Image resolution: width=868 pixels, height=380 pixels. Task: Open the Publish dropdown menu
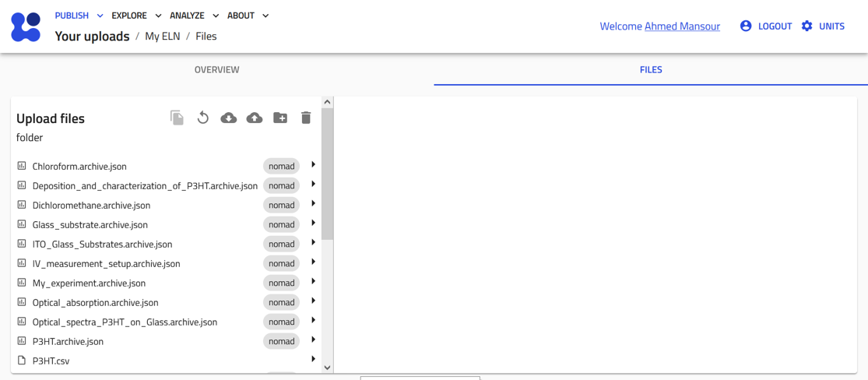click(x=79, y=16)
